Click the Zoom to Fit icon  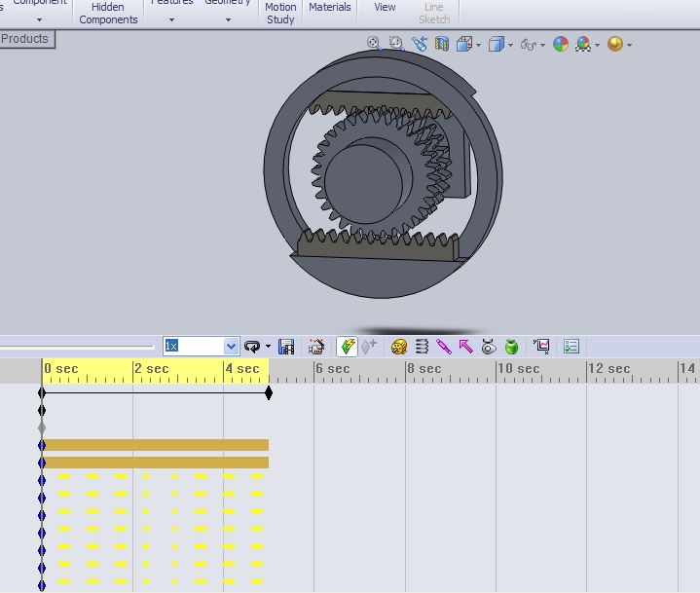point(374,43)
